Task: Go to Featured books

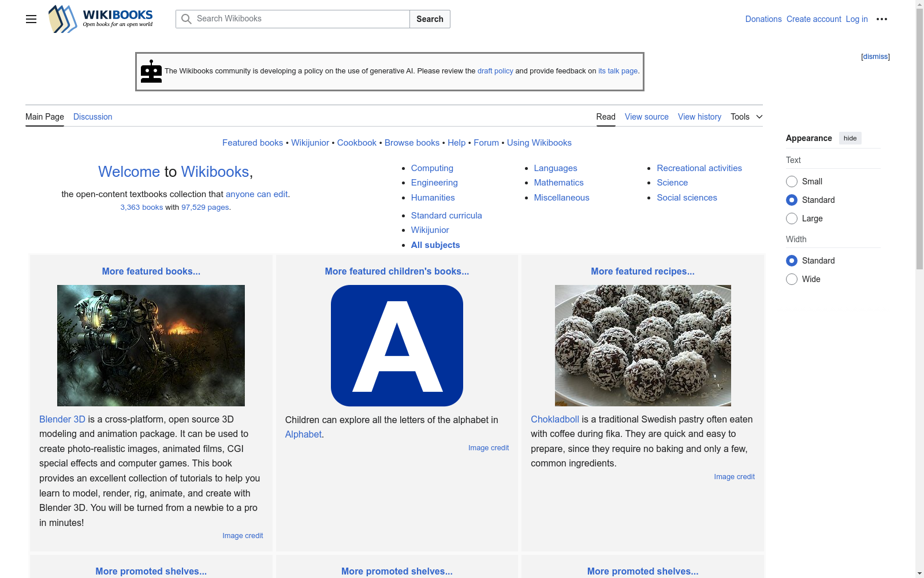Action: pyautogui.click(x=252, y=143)
